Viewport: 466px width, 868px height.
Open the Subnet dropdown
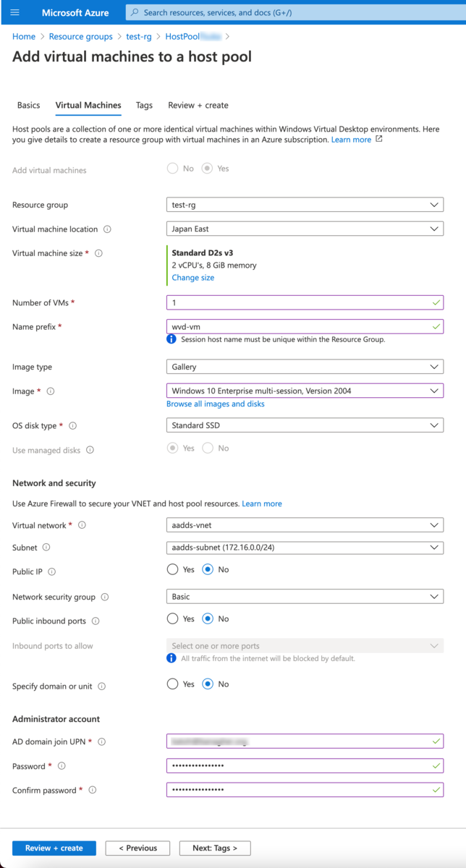[x=305, y=548]
